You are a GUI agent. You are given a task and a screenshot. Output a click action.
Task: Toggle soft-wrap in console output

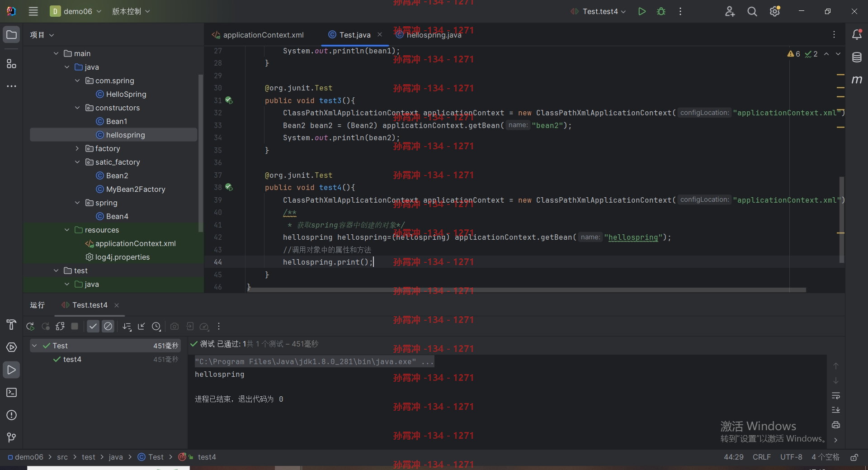[x=836, y=396]
